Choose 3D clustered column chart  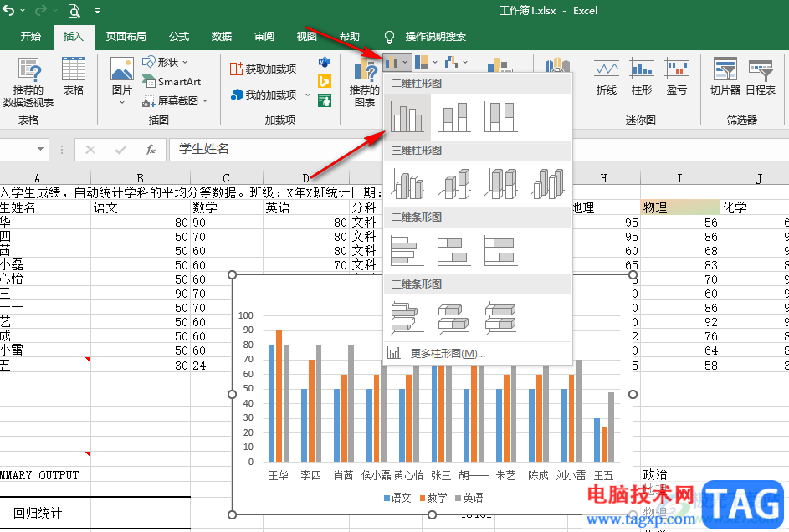pos(407,183)
